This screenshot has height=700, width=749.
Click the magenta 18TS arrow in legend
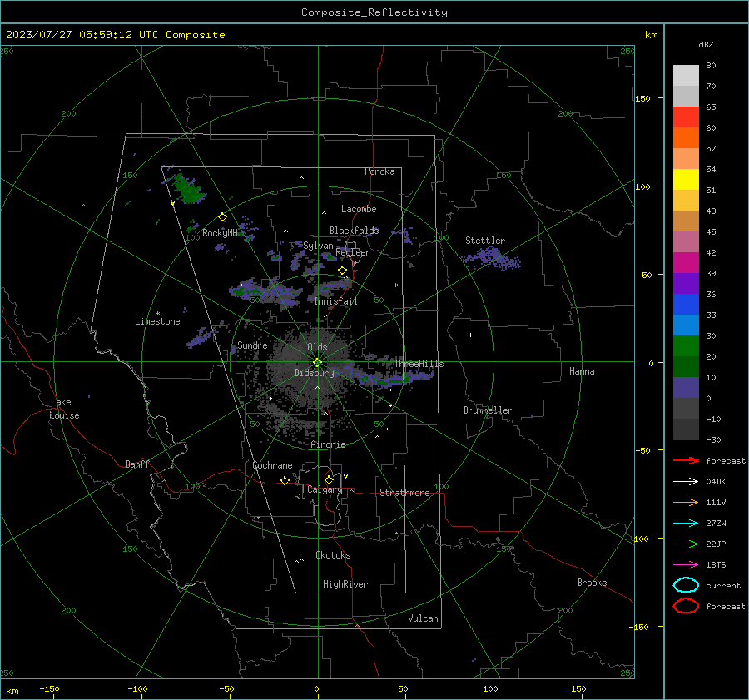tap(686, 565)
